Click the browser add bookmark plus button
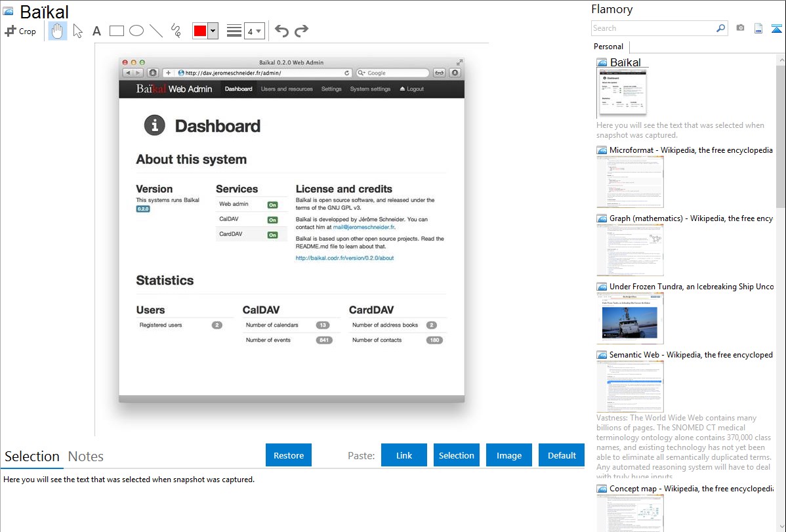The height and width of the screenshot is (532, 786). (168, 73)
